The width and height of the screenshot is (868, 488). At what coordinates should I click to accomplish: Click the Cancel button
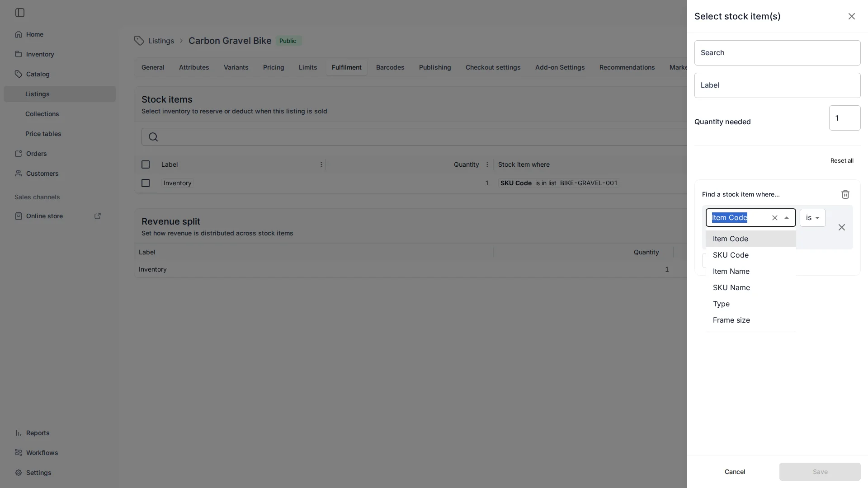735,472
